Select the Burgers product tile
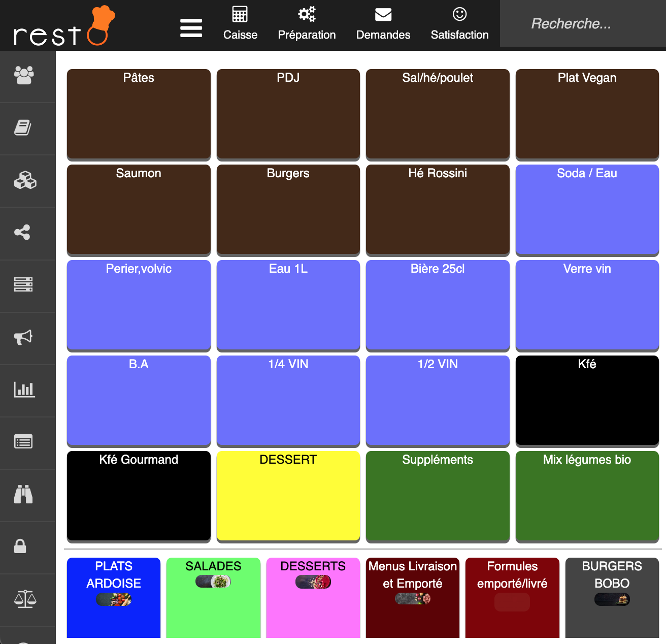 [x=288, y=209]
